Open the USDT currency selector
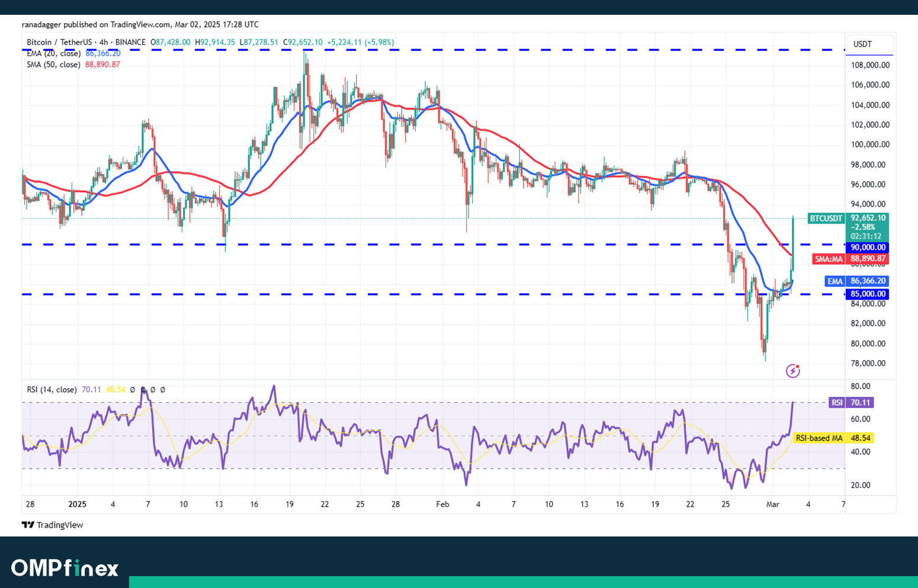Viewport: 918px width, 588px height. [x=862, y=44]
